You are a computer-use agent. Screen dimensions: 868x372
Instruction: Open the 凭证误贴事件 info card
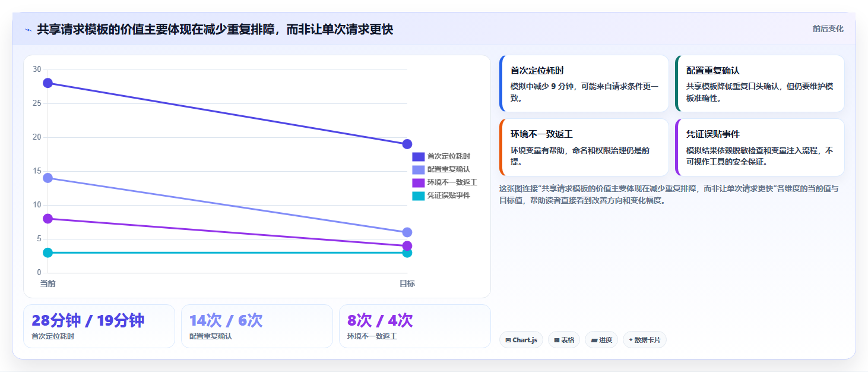(760, 147)
